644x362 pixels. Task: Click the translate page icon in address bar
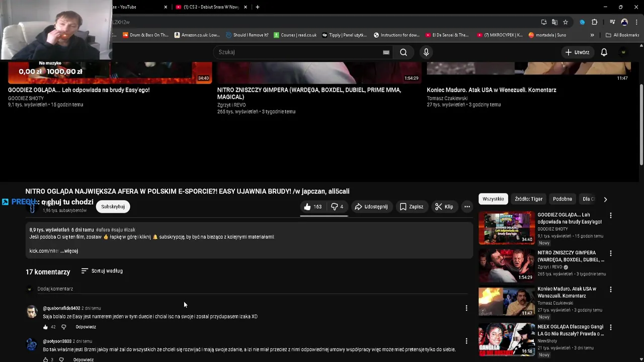click(554, 22)
